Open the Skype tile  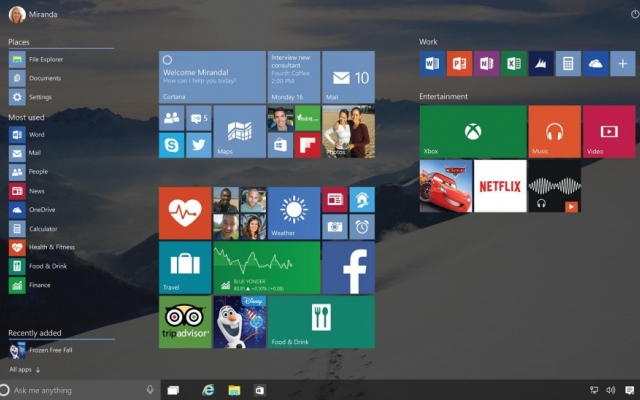pyautogui.click(x=171, y=145)
